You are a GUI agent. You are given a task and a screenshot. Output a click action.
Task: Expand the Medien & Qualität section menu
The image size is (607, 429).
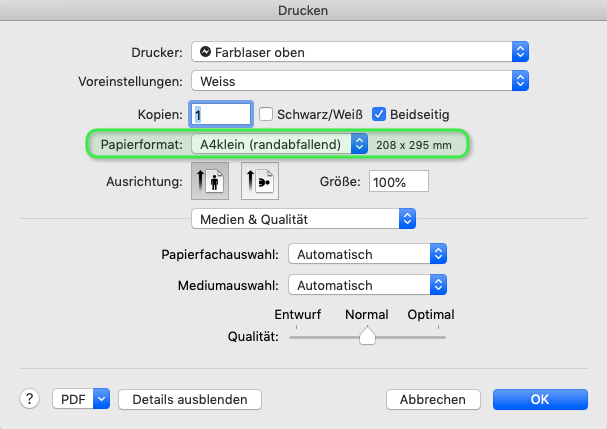pyautogui.click(x=303, y=218)
